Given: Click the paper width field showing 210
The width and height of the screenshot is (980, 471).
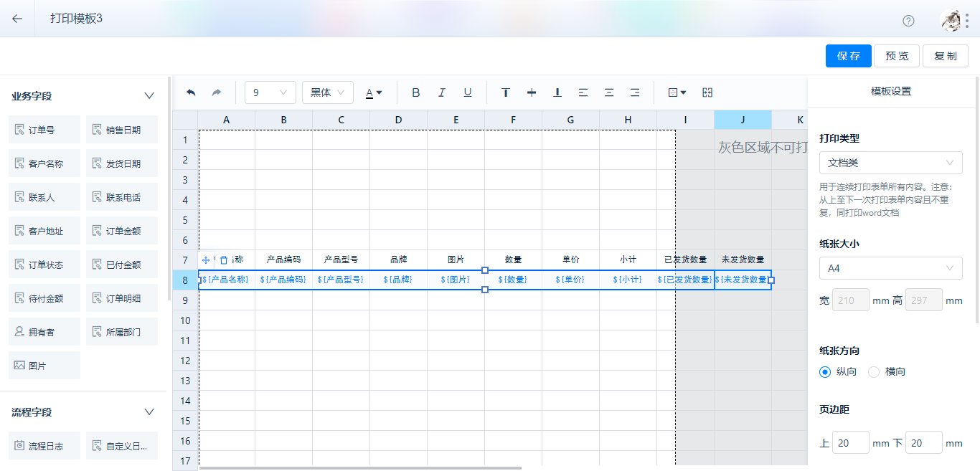Looking at the screenshot, I should [x=851, y=300].
